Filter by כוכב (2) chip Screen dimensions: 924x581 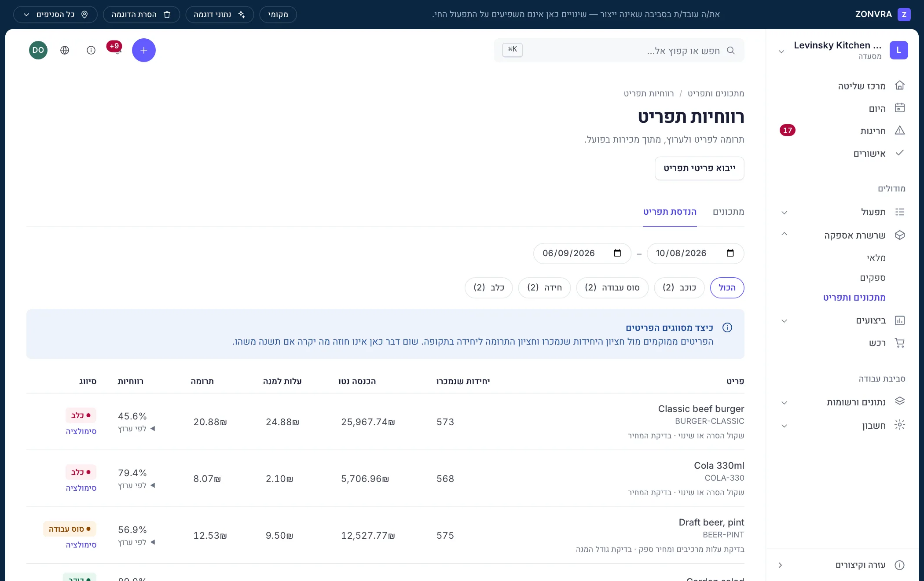(679, 288)
